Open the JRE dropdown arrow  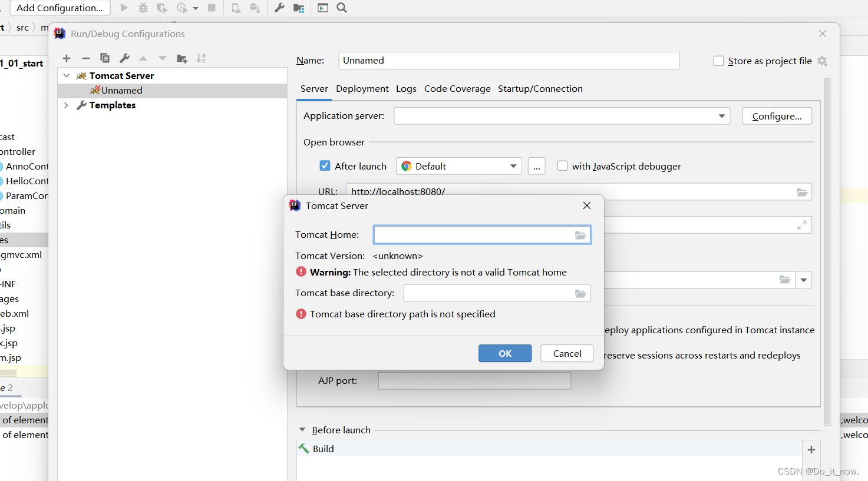click(804, 280)
